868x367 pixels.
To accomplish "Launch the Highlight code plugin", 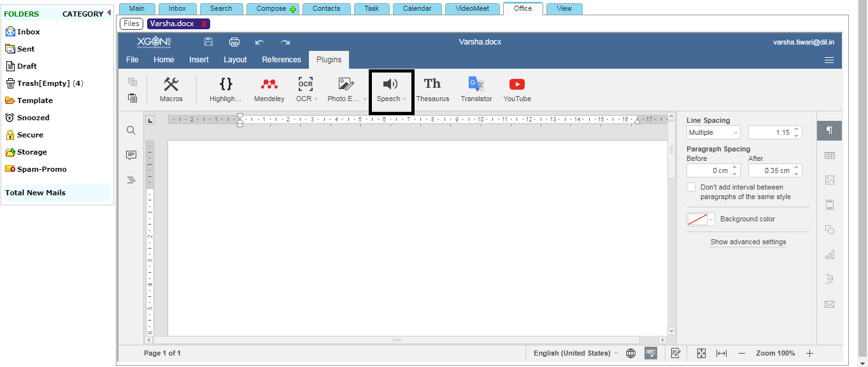I will pos(225,90).
